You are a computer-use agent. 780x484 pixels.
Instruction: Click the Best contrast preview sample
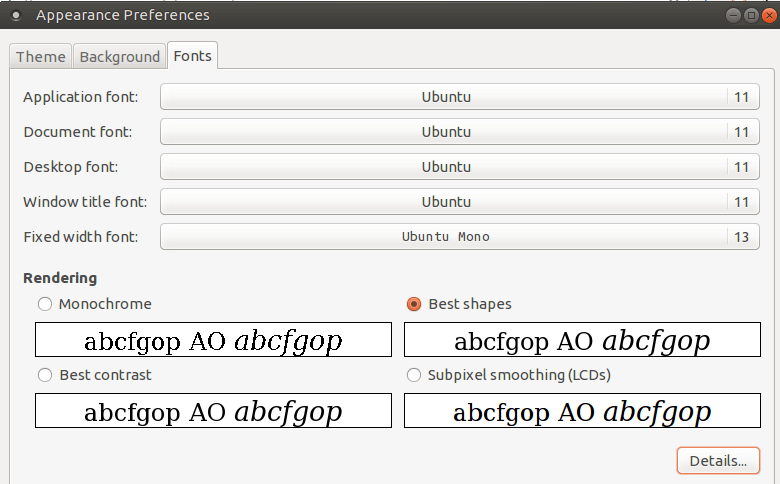pyautogui.click(x=213, y=411)
